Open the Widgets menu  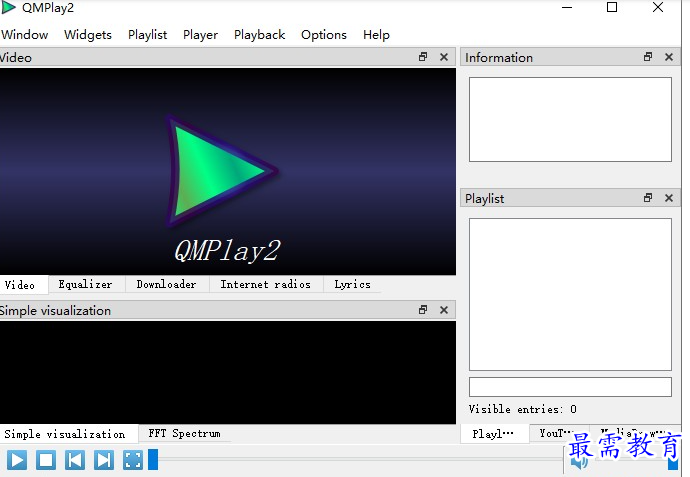point(88,35)
